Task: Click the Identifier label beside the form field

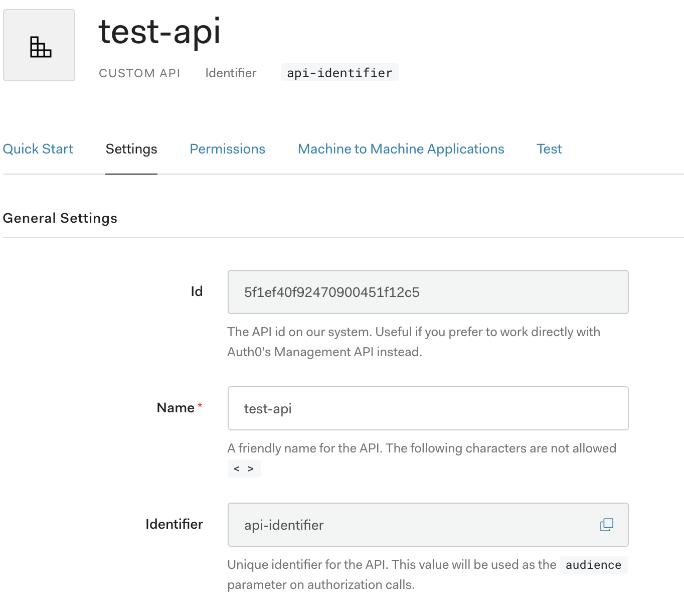Action: tap(174, 524)
